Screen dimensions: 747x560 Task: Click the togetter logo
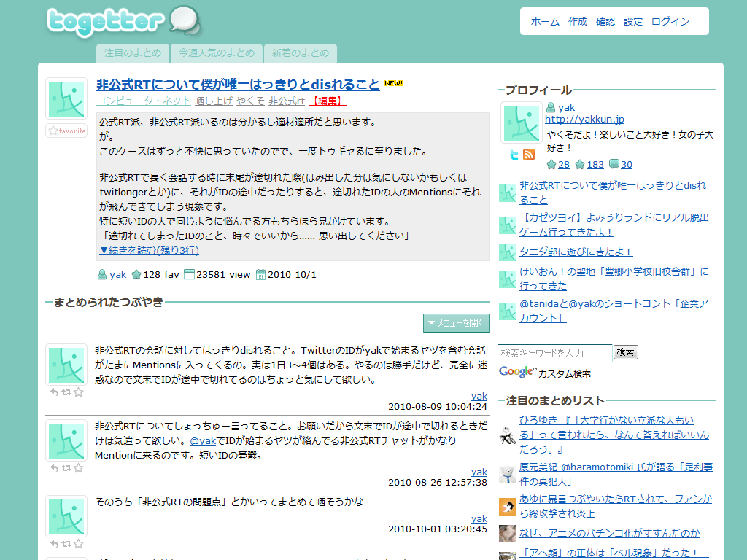point(123,22)
